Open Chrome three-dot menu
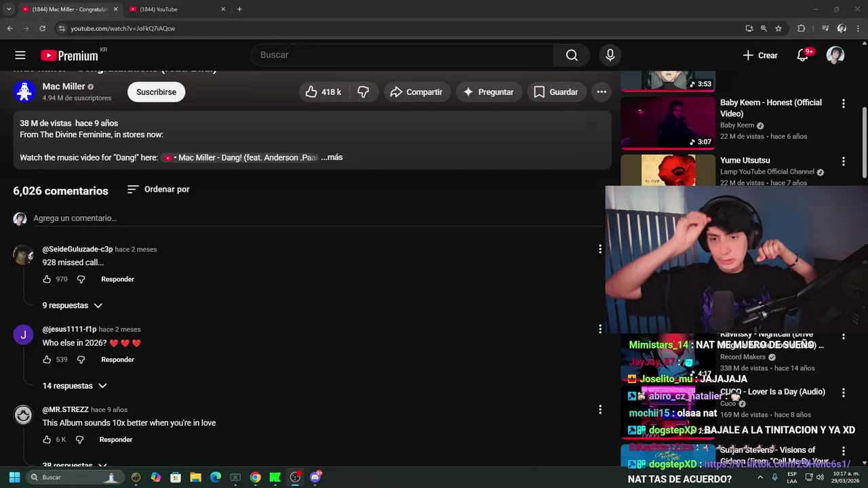The width and height of the screenshot is (868, 488). click(858, 28)
